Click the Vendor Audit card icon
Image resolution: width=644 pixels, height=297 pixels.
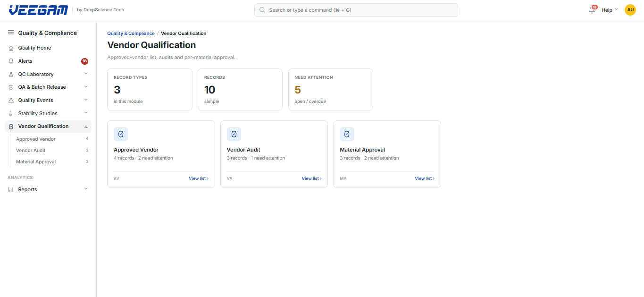[234, 134]
